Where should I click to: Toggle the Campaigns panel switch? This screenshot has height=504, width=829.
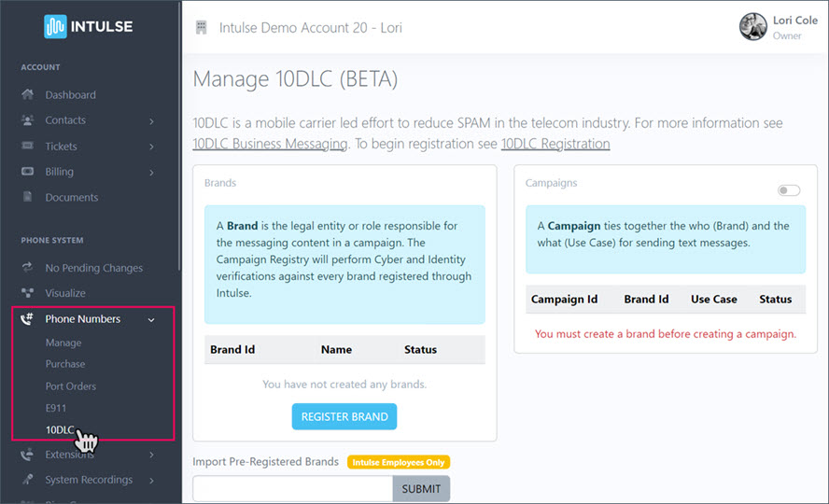point(789,190)
